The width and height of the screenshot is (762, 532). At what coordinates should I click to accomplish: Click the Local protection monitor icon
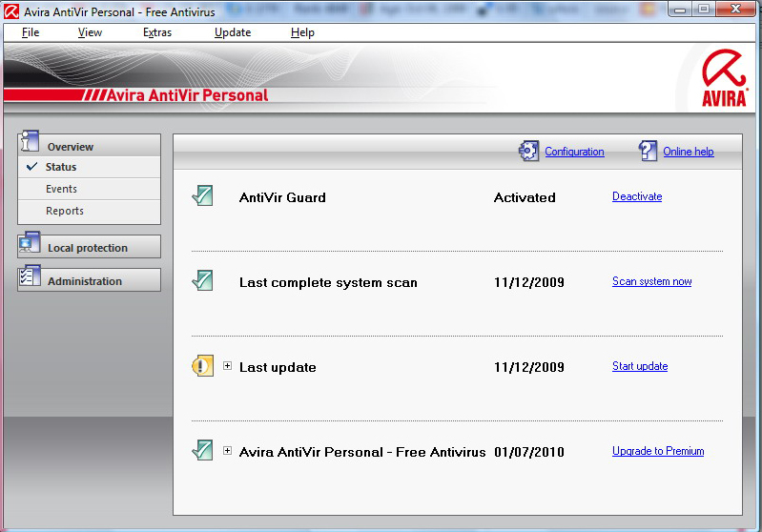pyautogui.click(x=30, y=242)
